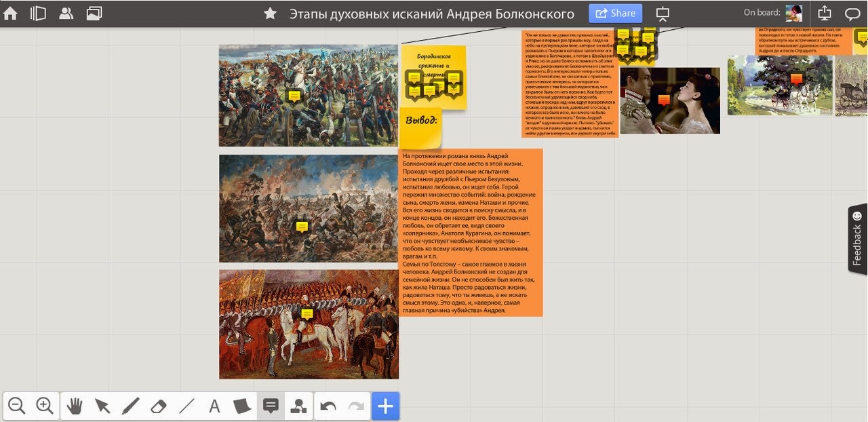Open the shapes library tool
This screenshot has width=868, height=422.
(298, 406)
